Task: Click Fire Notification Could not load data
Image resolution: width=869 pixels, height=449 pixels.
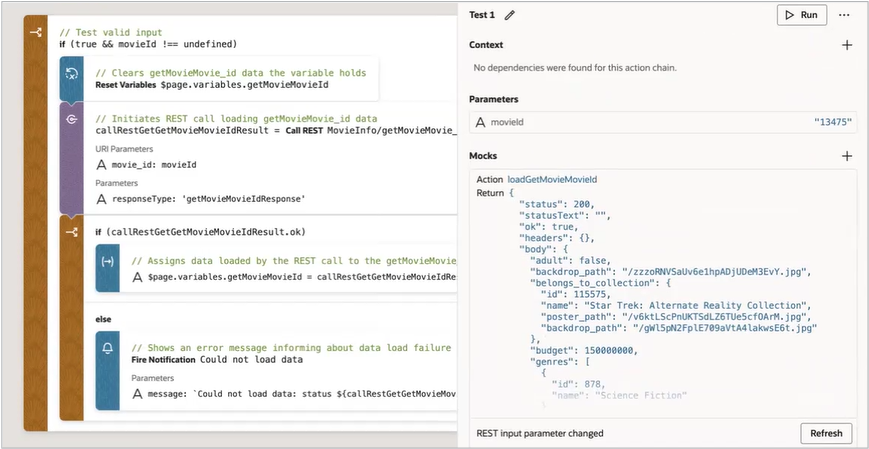Action: [x=217, y=360]
